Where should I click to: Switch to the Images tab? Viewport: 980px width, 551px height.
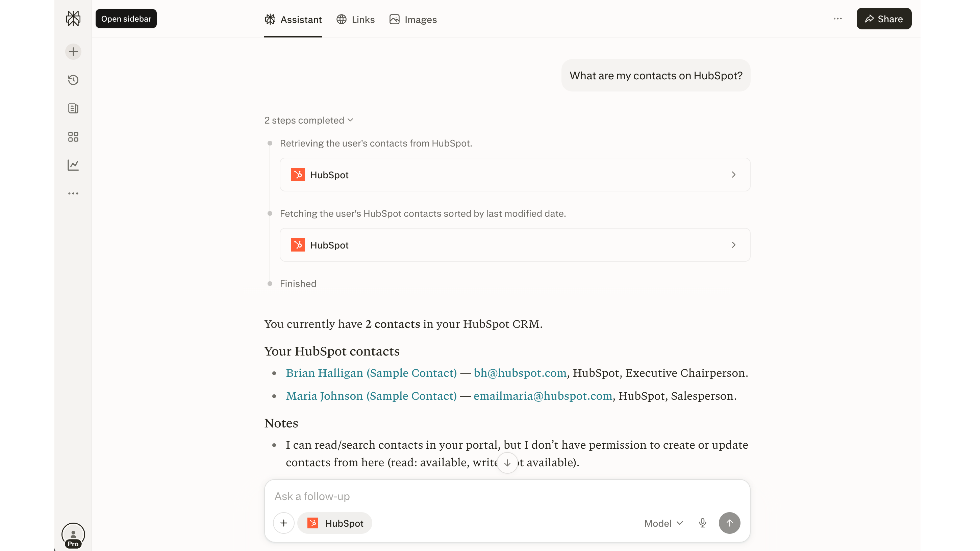[413, 19]
